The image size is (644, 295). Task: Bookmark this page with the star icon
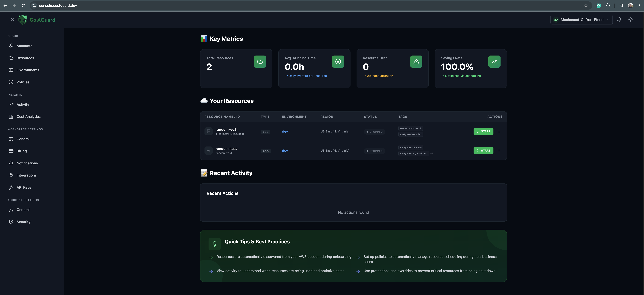click(x=586, y=6)
